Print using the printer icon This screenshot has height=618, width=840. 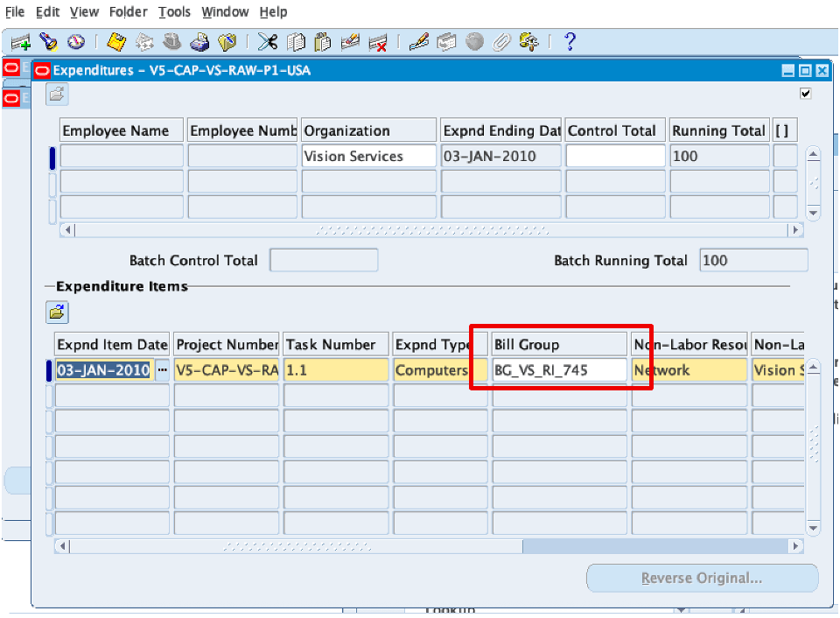(x=199, y=42)
